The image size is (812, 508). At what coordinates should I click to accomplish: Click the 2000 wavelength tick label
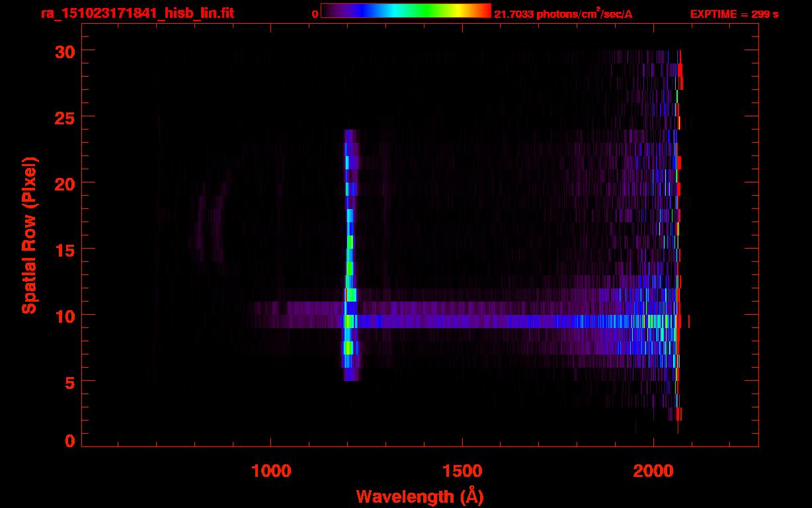pyautogui.click(x=653, y=471)
